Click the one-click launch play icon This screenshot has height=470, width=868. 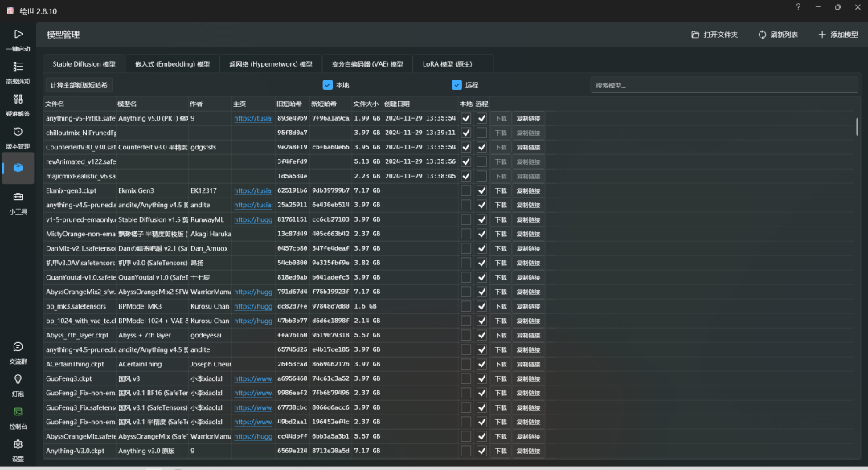18,35
